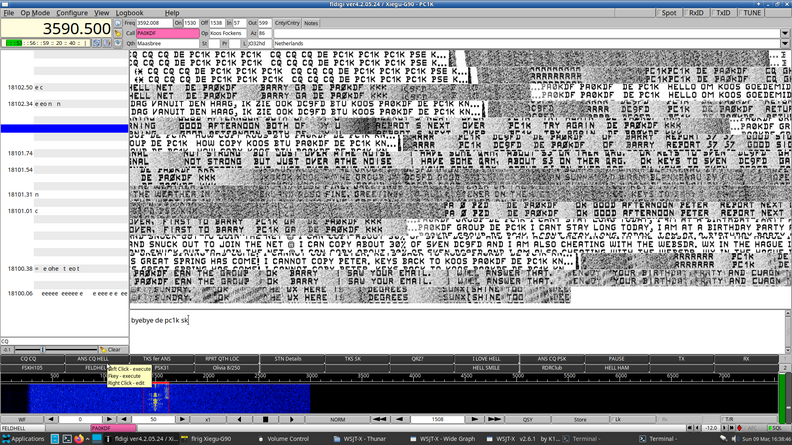Click the Store frequency button
The width and height of the screenshot is (792, 445).
(580, 419)
